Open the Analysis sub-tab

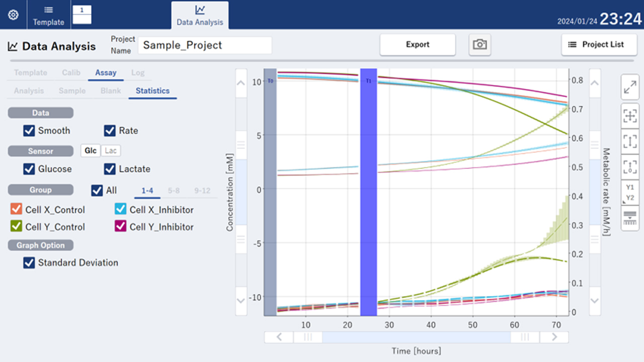click(29, 91)
